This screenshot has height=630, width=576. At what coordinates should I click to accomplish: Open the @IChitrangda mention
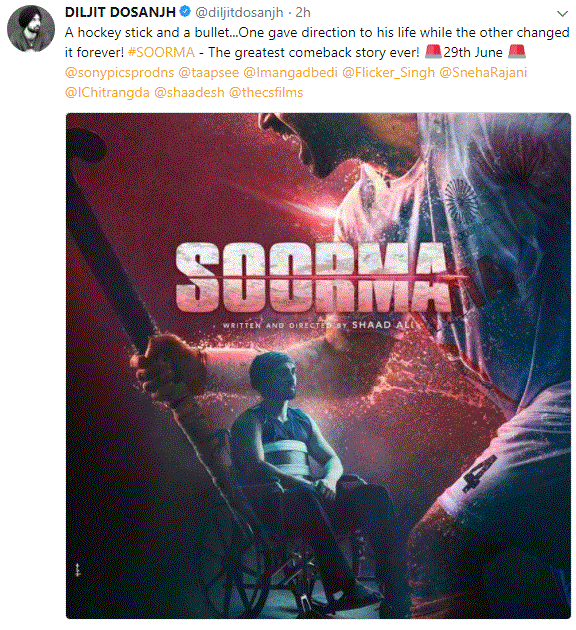click(x=107, y=93)
